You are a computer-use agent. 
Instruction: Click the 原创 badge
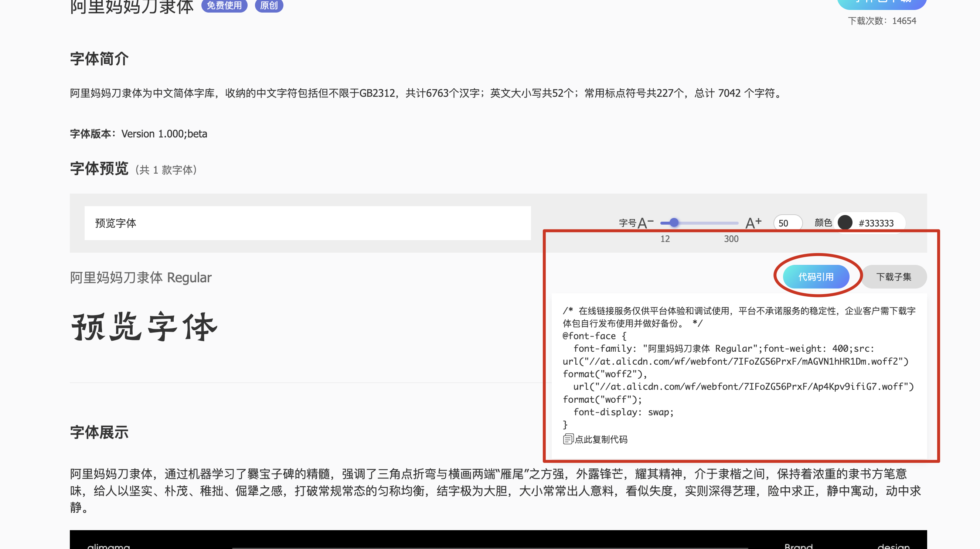(269, 5)
